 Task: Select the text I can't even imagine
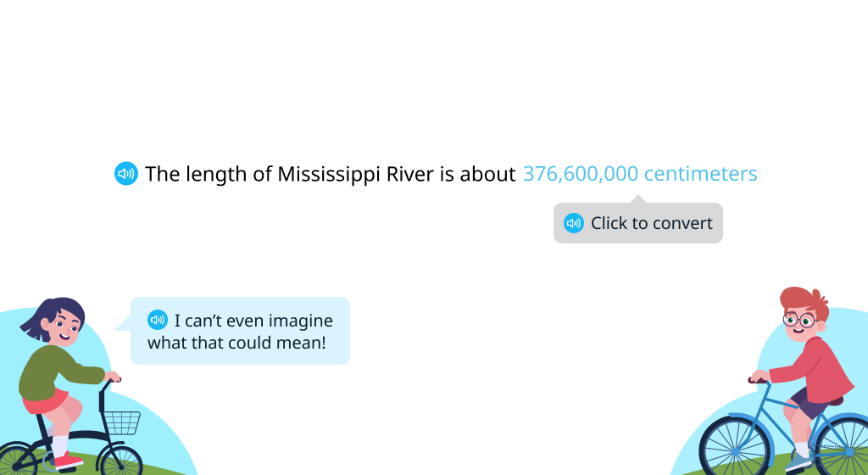[x=253, y=321]
